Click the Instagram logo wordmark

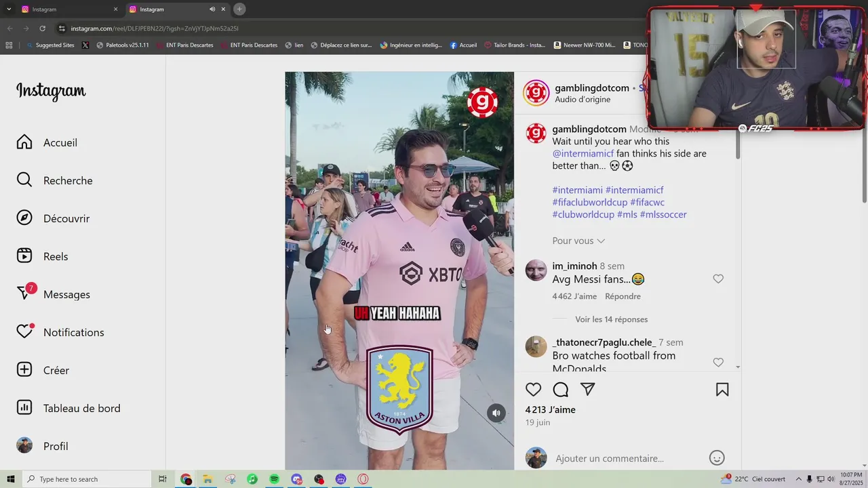point(51,91)
